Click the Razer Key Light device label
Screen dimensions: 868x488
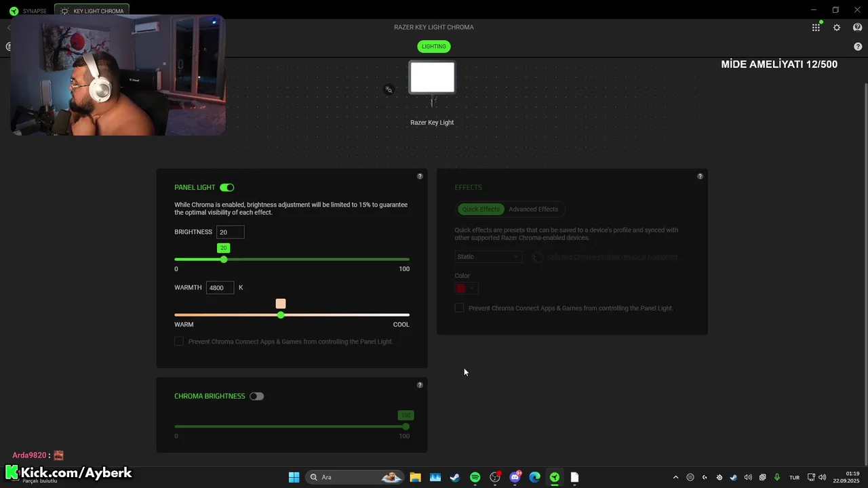tap(432, 123)
